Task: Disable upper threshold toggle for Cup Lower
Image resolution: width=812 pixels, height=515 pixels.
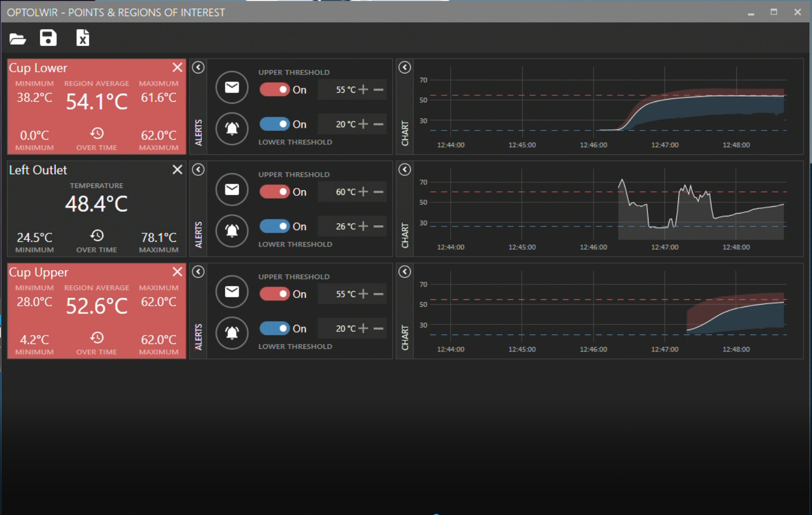Action: coord(274,89)
